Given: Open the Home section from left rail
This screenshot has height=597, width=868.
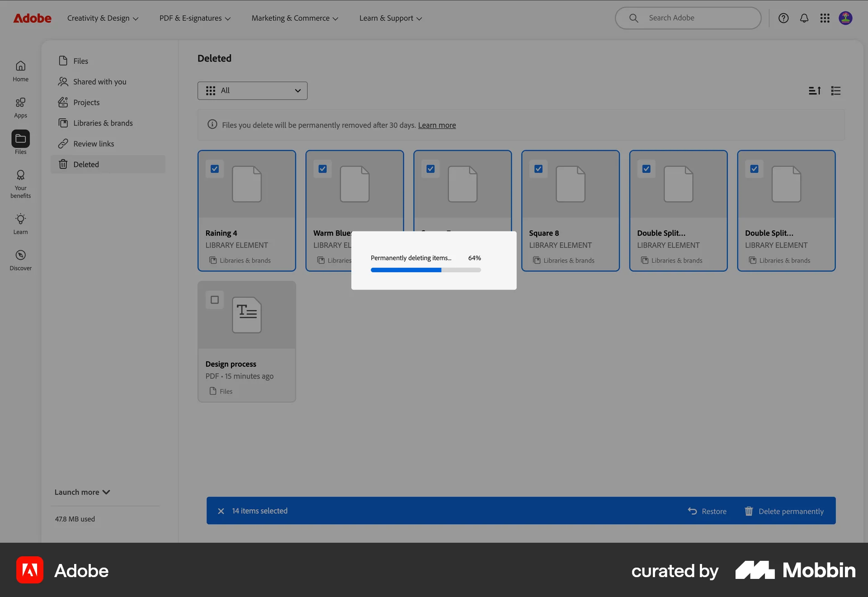Looking at the screenshot, I should pyautogui.click(x=20, y=71).
